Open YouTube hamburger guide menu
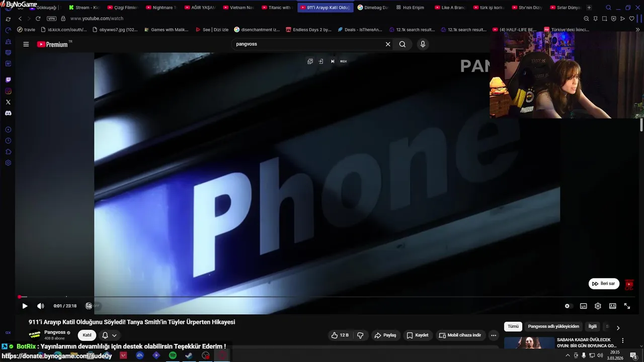Screen dimensions: 644x362 coord(26,44)
